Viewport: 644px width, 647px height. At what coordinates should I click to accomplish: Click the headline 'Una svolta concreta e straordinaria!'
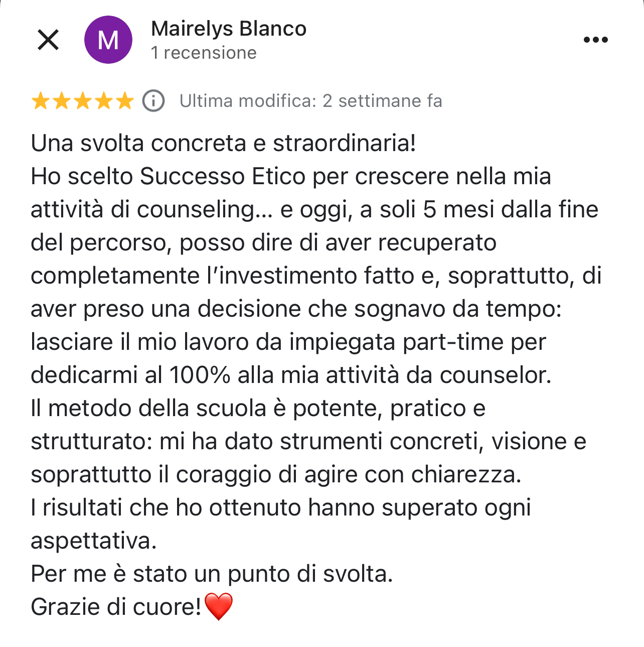click(223, 143)
